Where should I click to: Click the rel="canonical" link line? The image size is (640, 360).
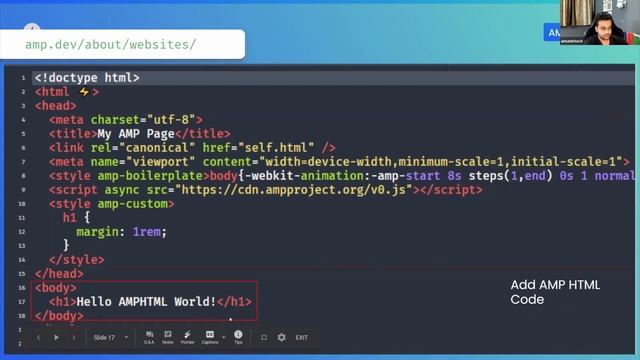(x=192, y=148)
